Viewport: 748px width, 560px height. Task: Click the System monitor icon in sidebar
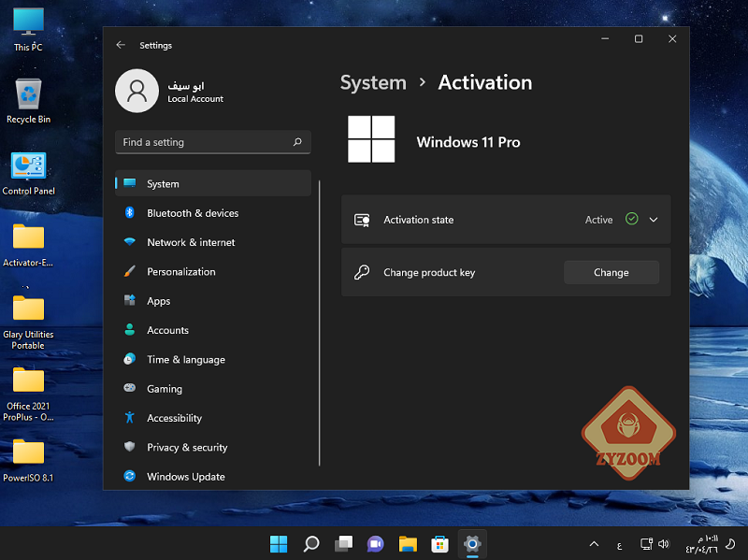(129, 183)
